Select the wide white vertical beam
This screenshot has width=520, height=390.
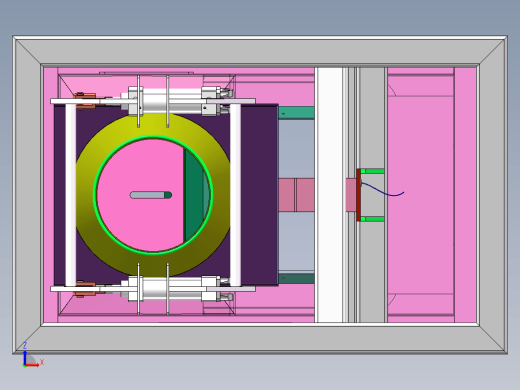click(329, 195)
